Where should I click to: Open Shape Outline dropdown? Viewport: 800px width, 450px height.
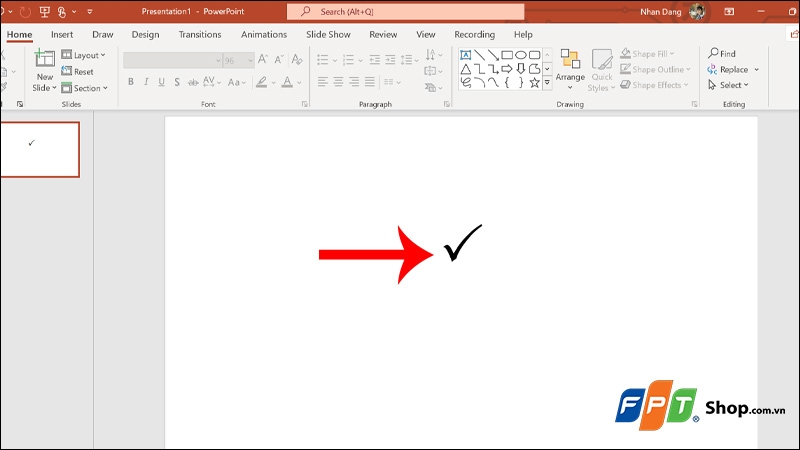[655, 69]
